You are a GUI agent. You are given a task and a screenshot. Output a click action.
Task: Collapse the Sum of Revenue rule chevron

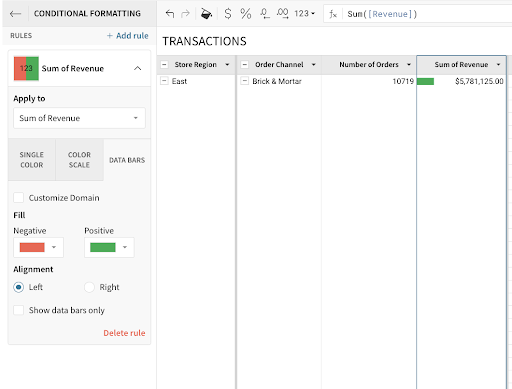click(137, 68)
